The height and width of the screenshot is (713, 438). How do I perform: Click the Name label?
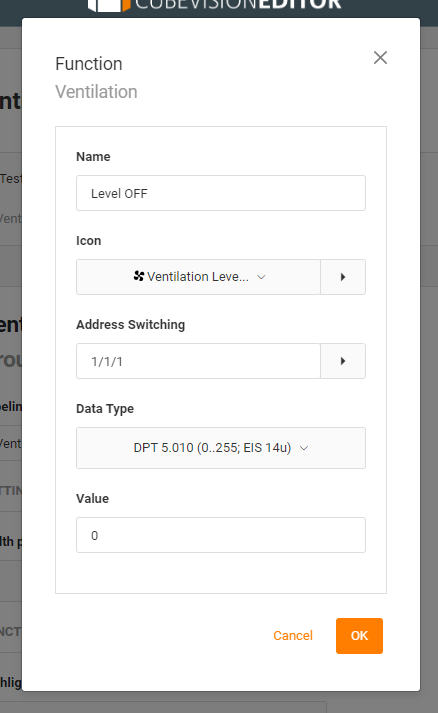pyautogui.click(x=93, y=157)
